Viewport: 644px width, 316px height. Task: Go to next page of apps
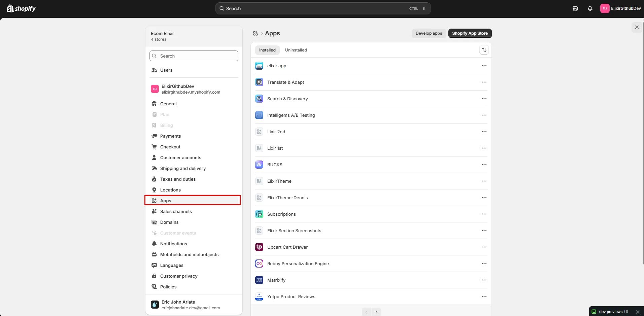(x=376, y=312)
